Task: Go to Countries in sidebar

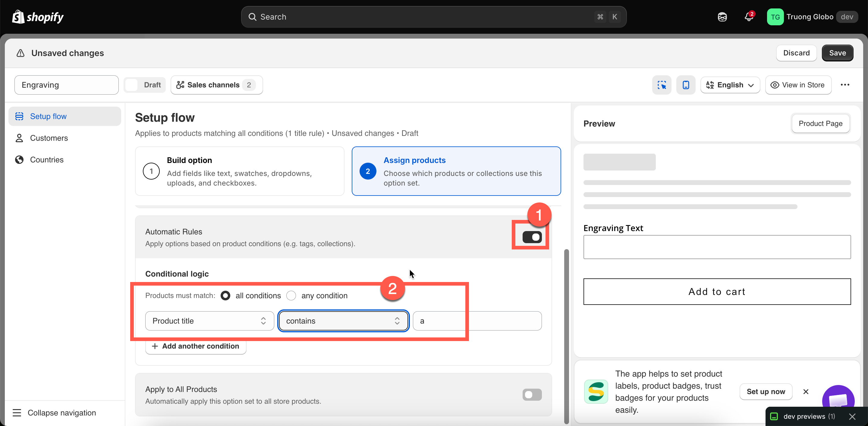Action: [x=65, y=160]
